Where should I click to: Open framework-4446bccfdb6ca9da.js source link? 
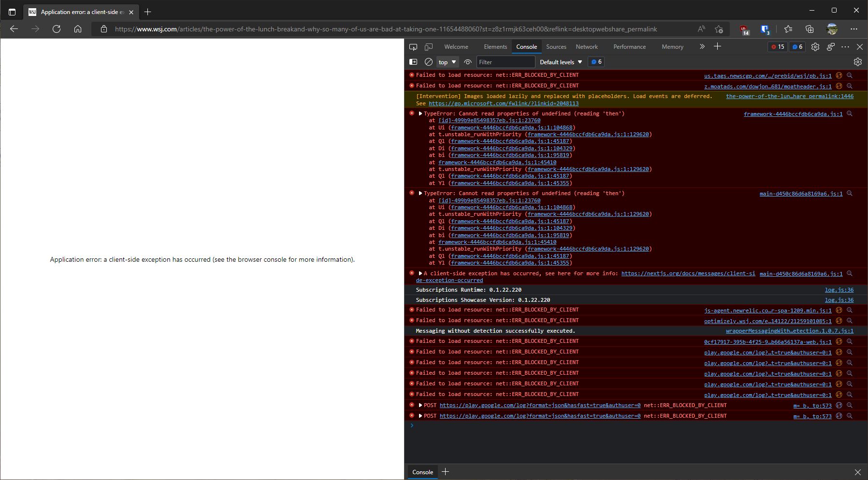792,114
